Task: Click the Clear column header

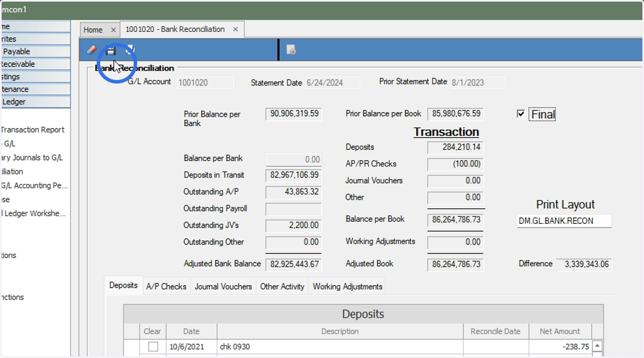Action: click(152, 331)
